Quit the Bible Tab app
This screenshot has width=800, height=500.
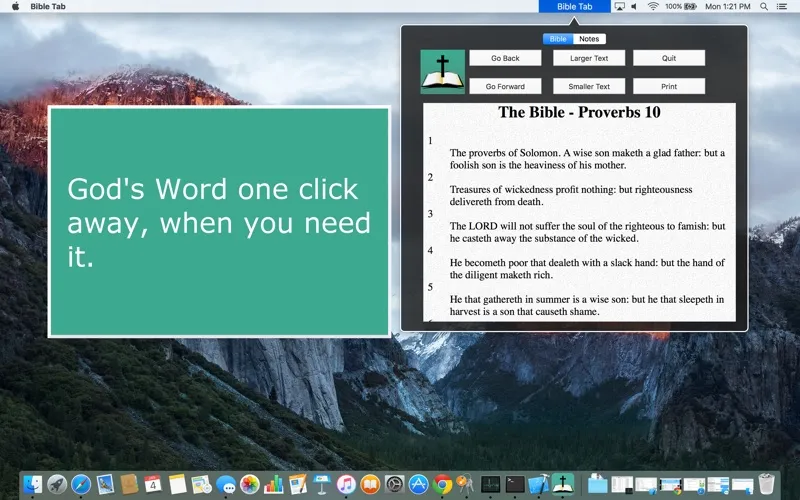click(x=669, y=58)
